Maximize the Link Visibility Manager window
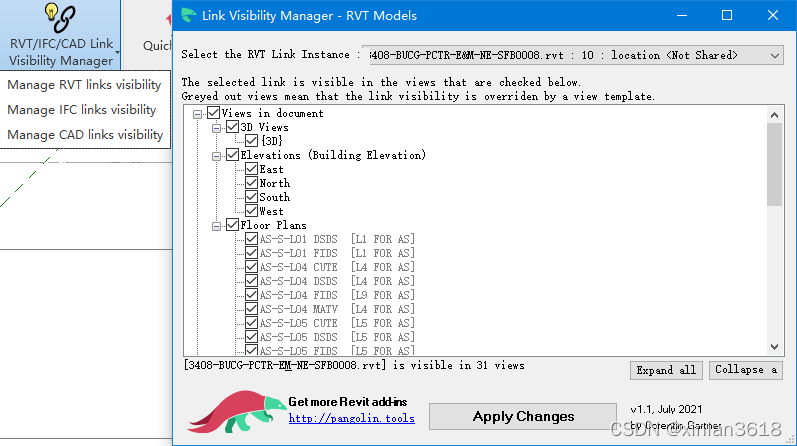This screenshot has width=797, height=446. tap(727, 15)
